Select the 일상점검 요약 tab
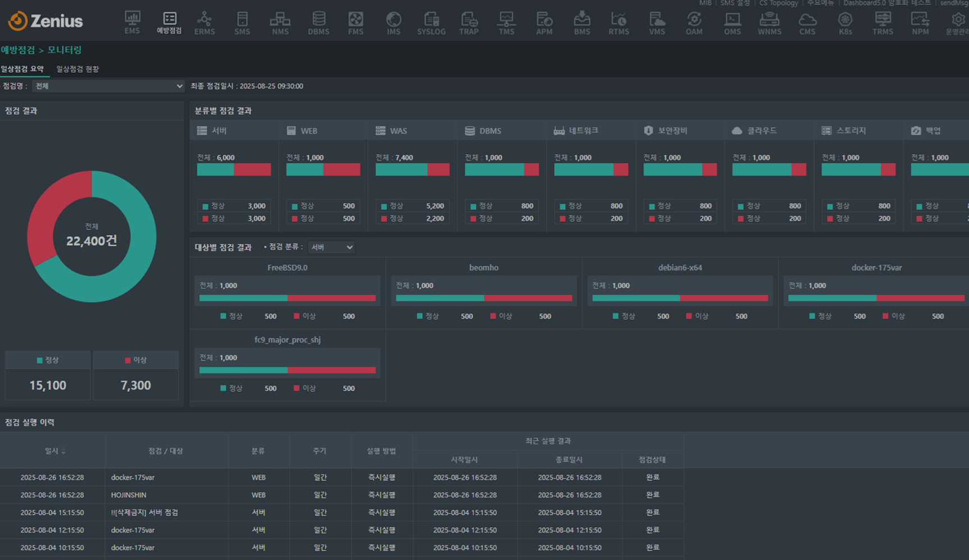The width and height of the screenshot is (969, 560). point(22,69)
